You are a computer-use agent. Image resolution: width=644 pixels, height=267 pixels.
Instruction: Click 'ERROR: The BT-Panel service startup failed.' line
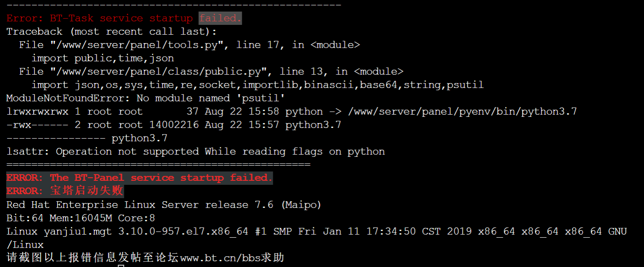(139, 178)
